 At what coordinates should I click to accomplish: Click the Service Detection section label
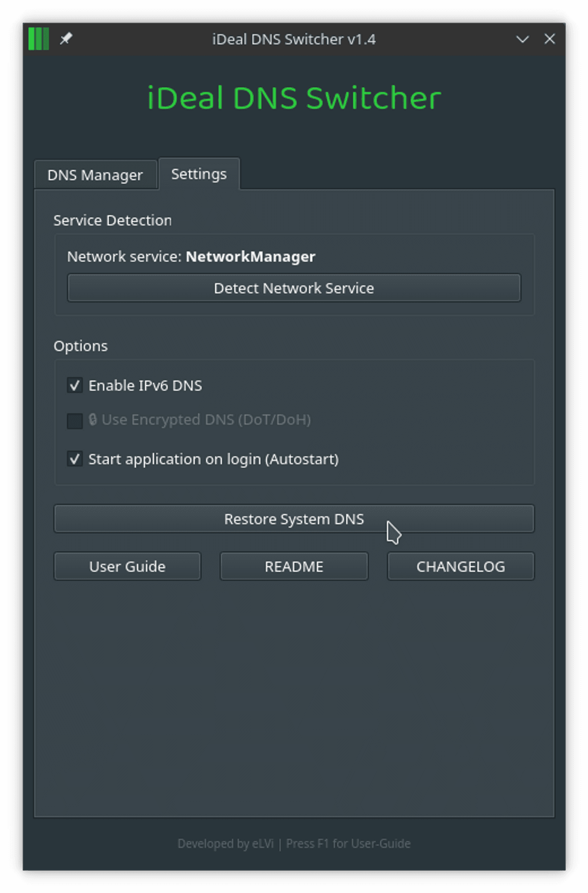click(x=113, y=221)
